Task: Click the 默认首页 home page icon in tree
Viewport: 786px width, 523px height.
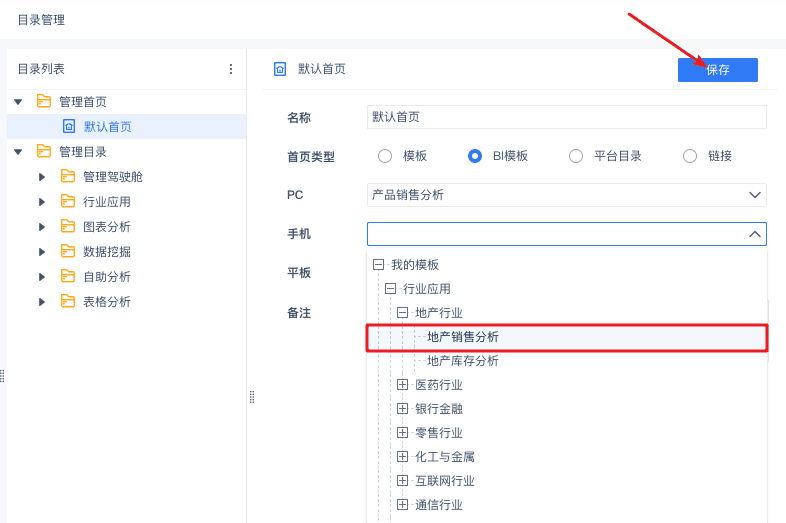Action: pos(69,126)
